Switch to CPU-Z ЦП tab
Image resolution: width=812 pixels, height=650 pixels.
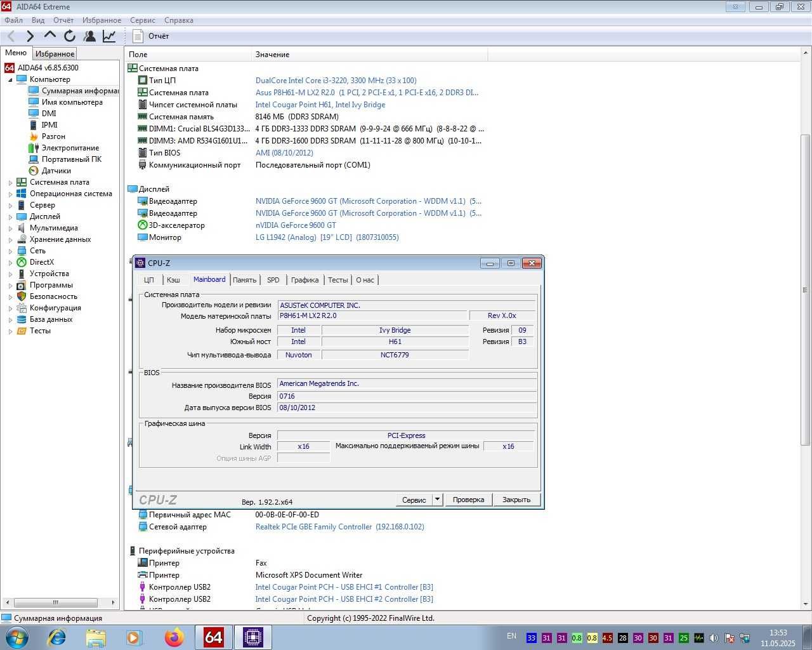tap(148, 280)
